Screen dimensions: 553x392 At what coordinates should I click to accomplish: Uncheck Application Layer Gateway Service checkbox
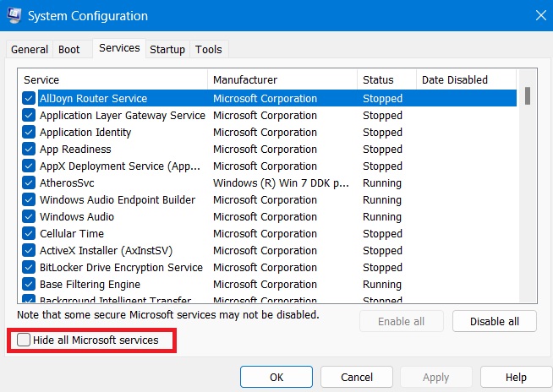pos(29,115)
